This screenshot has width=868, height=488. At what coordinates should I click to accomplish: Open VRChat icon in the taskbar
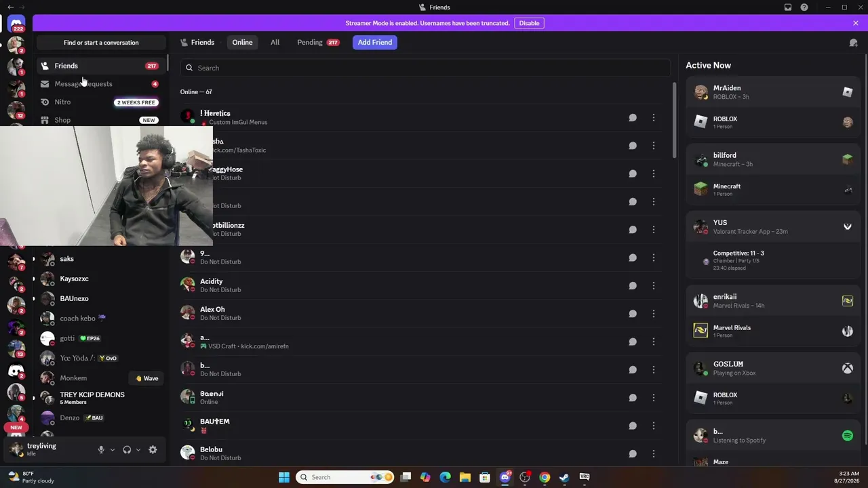(x=584, y=477)
